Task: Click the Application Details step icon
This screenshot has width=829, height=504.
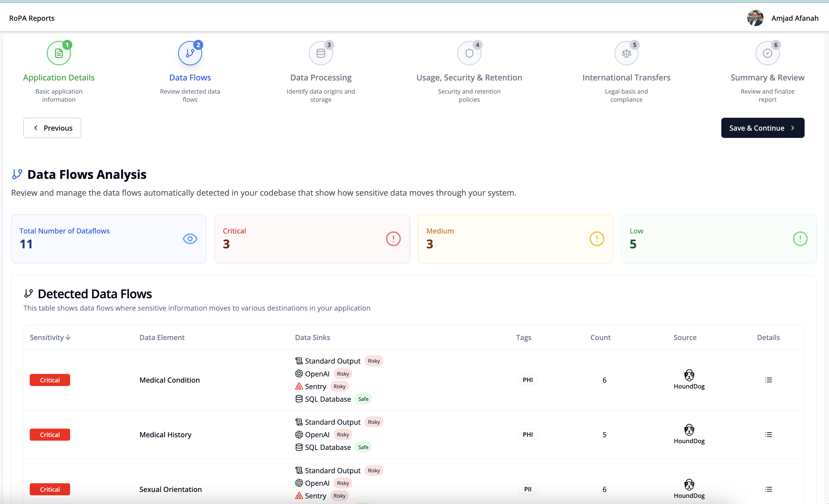Action: 59,53
